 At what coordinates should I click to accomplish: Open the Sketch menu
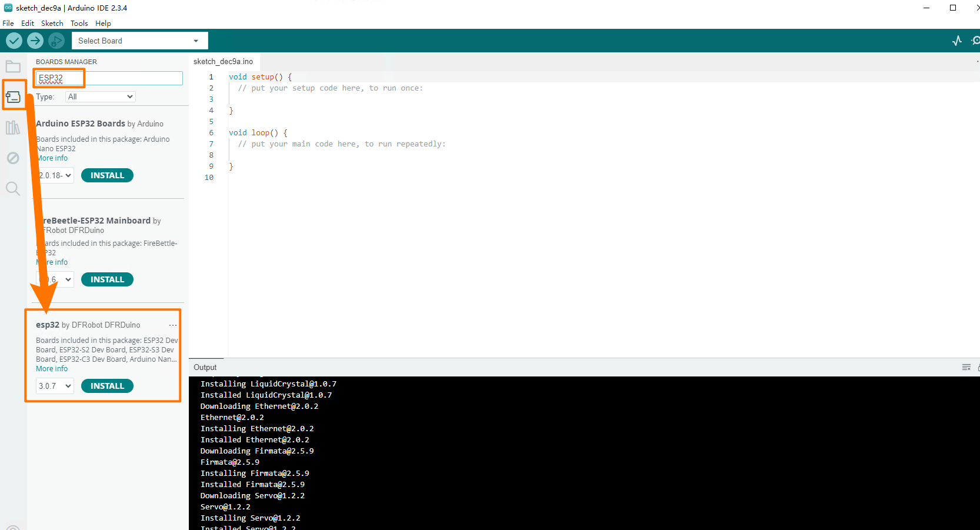pos(52,24)
